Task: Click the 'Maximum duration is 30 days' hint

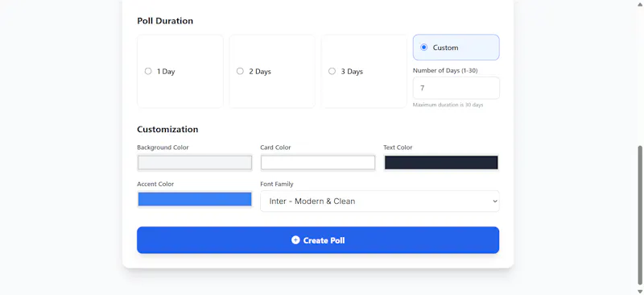Action: (x=448, y=105)
